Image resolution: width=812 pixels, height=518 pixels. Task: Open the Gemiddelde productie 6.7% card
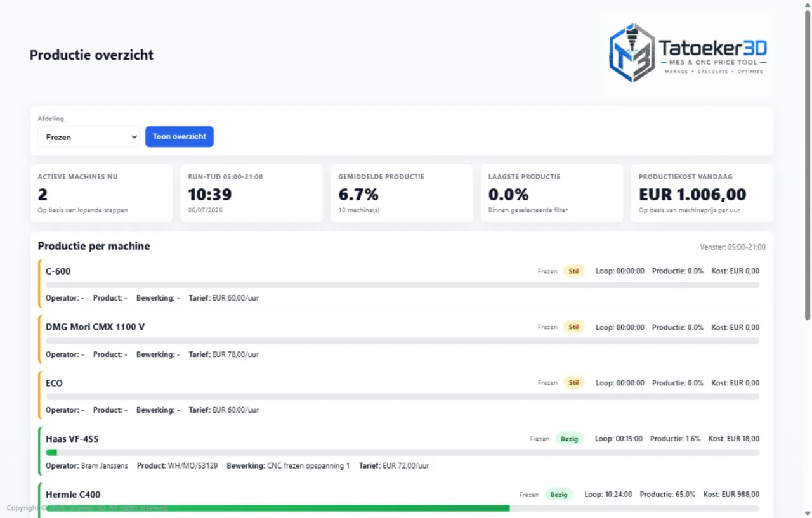pos(402,193)
